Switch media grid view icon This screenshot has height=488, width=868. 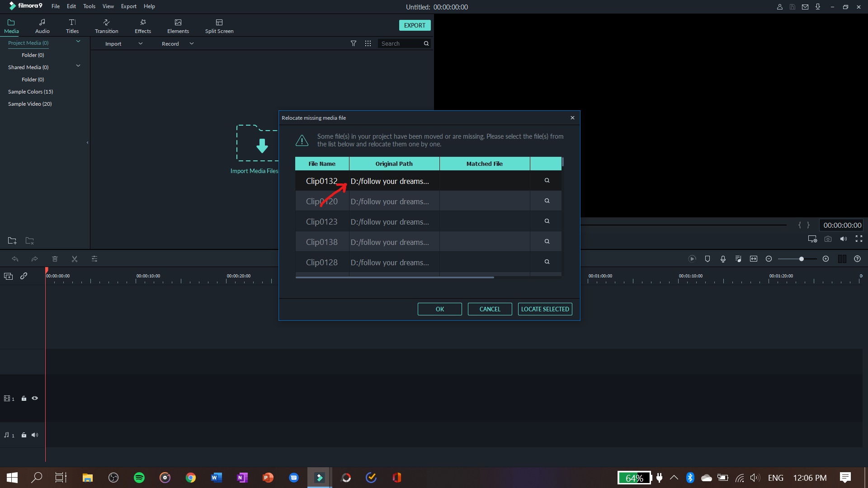pyautogui.click(x=368, y=43)
